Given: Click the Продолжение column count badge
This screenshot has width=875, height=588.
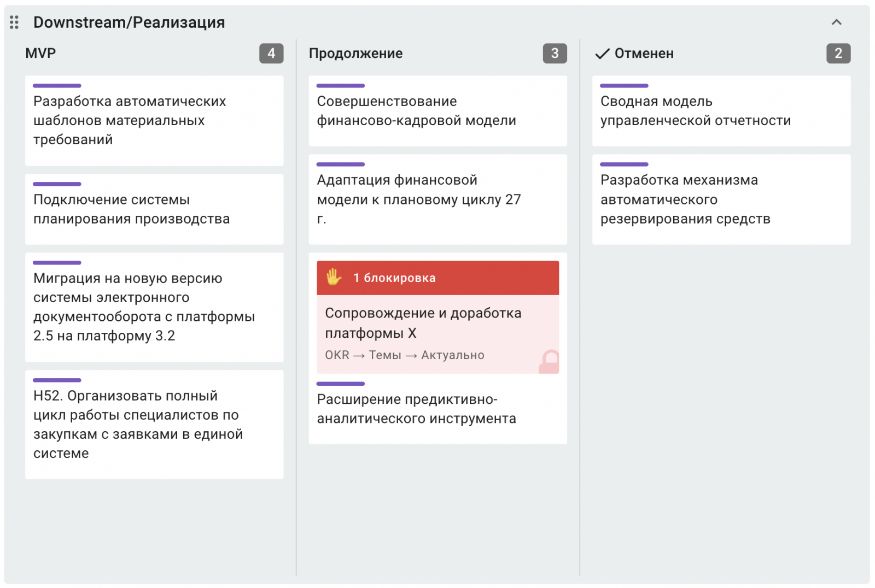Looking at the screenshot, I should [x=555, y=54].
